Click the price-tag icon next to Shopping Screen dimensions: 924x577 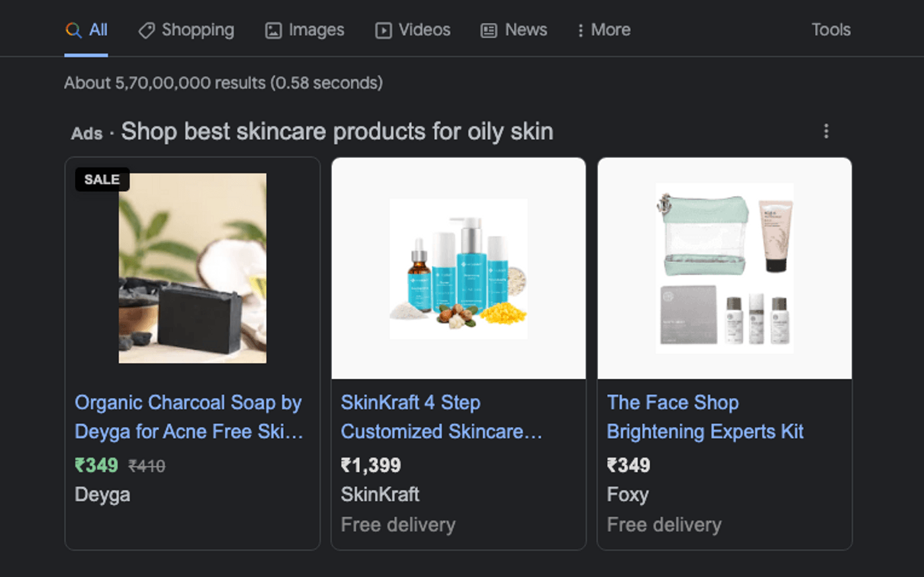tap(147, 30)
